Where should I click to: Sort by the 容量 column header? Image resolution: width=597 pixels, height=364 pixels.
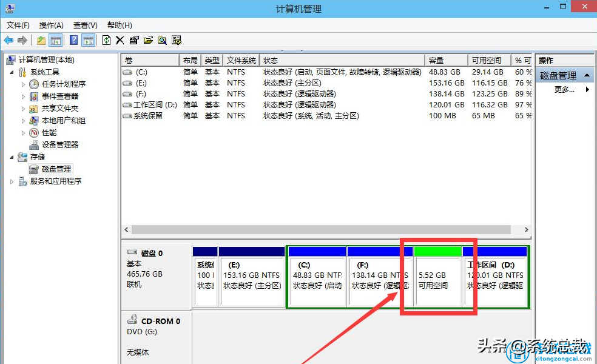point(446,60)
